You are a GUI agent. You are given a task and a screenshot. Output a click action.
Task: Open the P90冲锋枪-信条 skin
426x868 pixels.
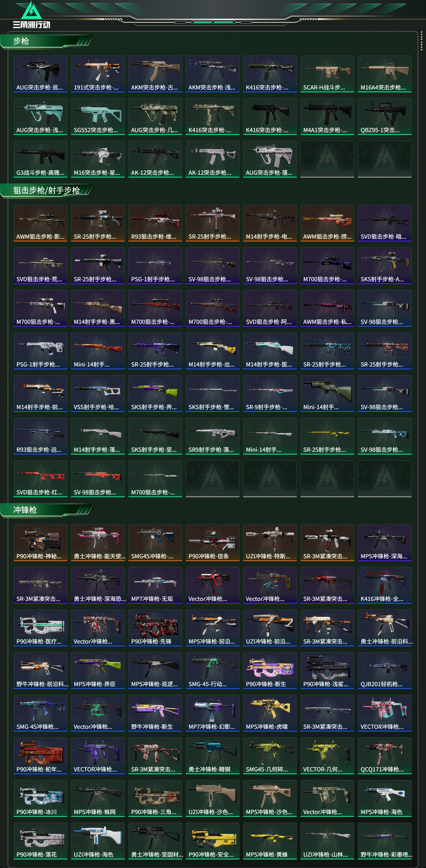tap(212, 542)
